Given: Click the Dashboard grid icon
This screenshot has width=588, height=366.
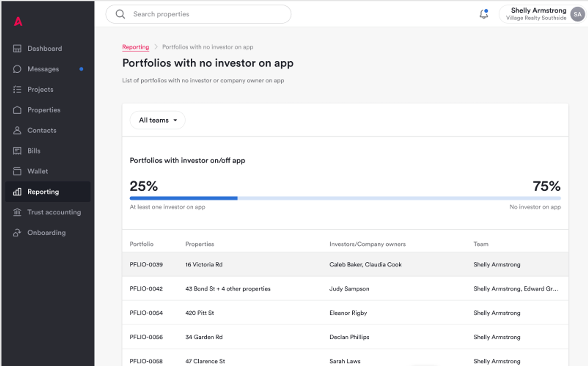Looking at the screenshot, I should click(17, 49).
